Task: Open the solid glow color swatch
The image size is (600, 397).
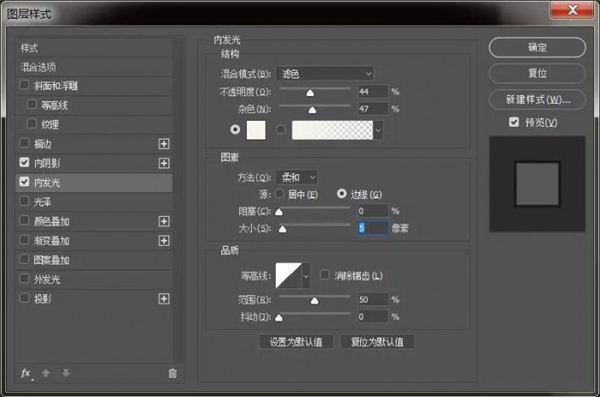Action: 256,130
